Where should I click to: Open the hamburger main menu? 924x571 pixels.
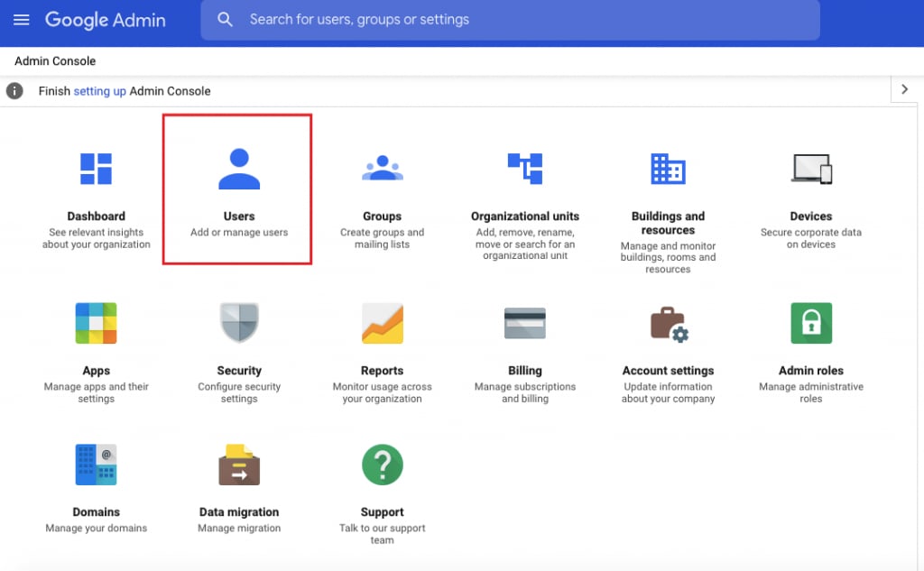pos(22,20)
